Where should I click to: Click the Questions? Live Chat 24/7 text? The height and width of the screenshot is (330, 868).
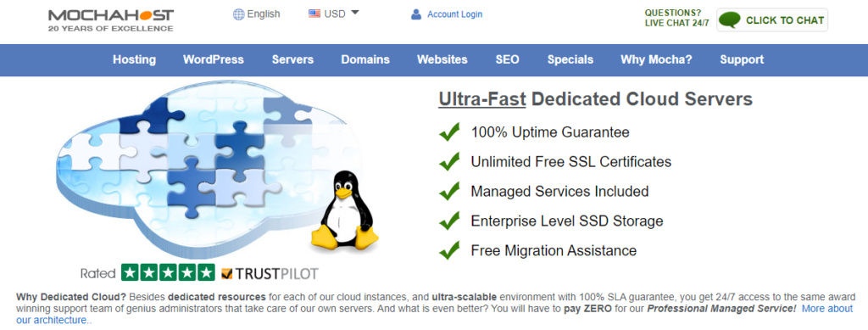(x=676, y=19)
